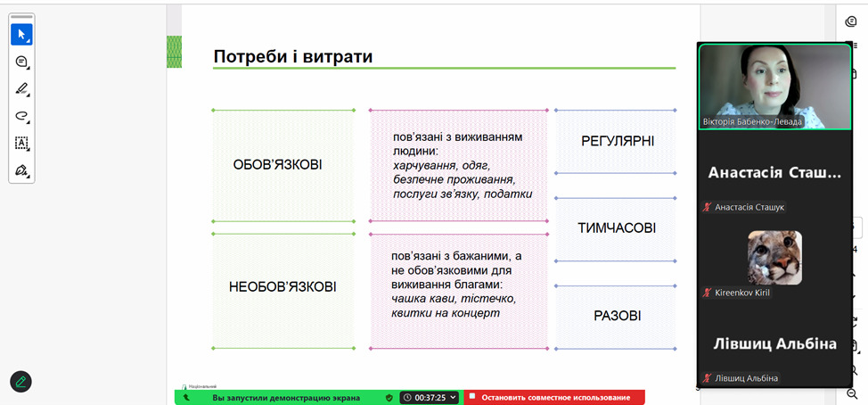Click Kireenkov Kiril's cougar avatar
The height and width of the screenshot is (405, 868).
pyautogui.click(x=774, y=257)
